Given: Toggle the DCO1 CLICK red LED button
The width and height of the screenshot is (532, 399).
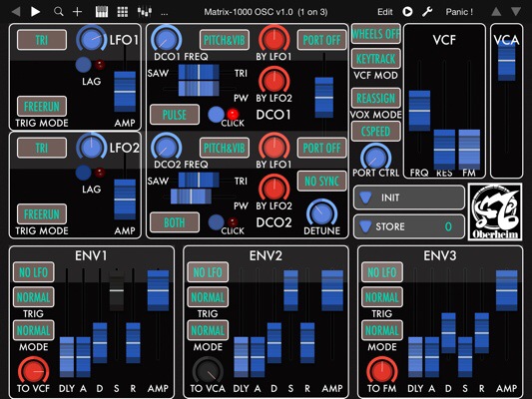Looking at the screenshot, I should pos(233,114).
